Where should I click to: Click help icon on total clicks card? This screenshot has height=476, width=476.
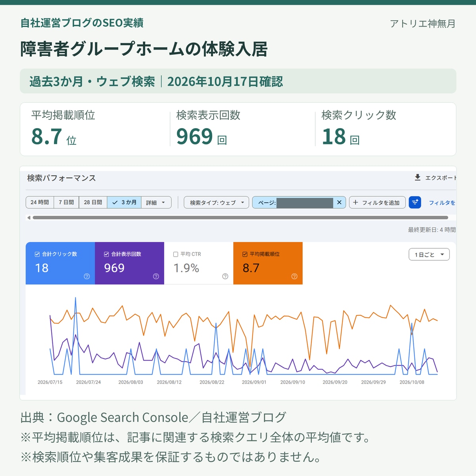(x=87, y=276)
